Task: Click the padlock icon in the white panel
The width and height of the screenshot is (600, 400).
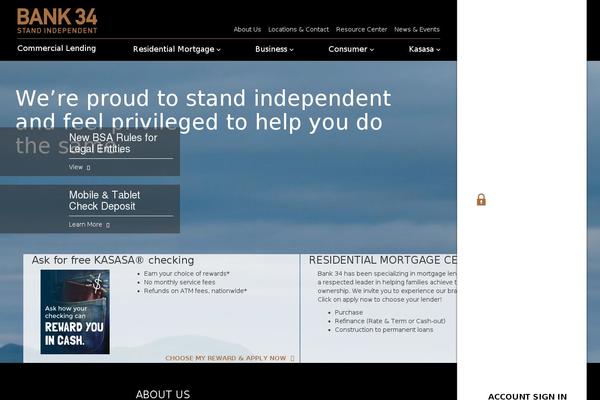Action: [x=481, y=199]
